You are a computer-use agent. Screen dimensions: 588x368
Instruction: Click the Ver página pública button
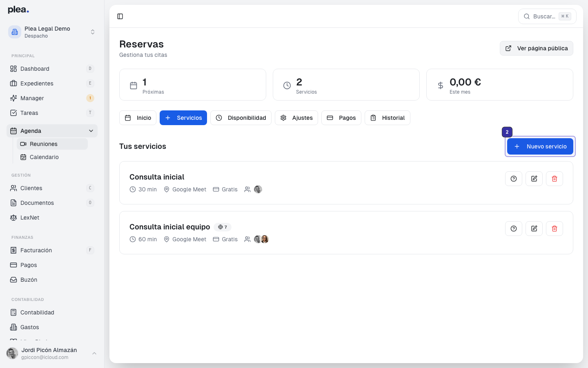pos(536,48)
